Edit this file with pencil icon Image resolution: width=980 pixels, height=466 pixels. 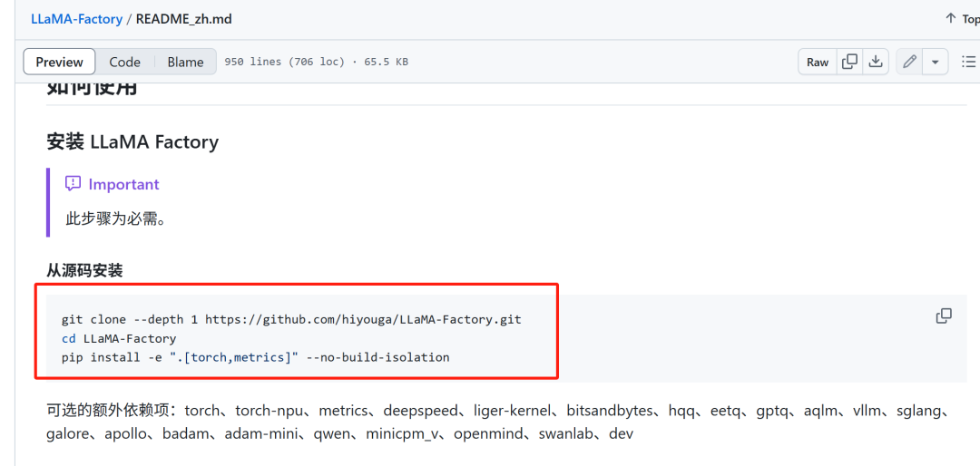[909, 62]
